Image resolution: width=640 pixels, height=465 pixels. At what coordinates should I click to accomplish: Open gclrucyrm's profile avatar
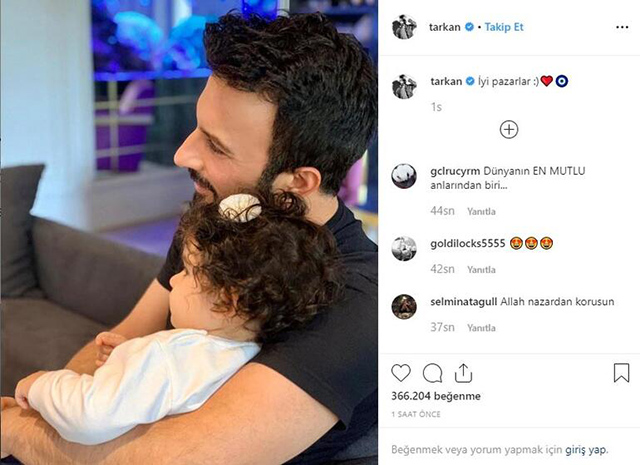coord(404,176)
